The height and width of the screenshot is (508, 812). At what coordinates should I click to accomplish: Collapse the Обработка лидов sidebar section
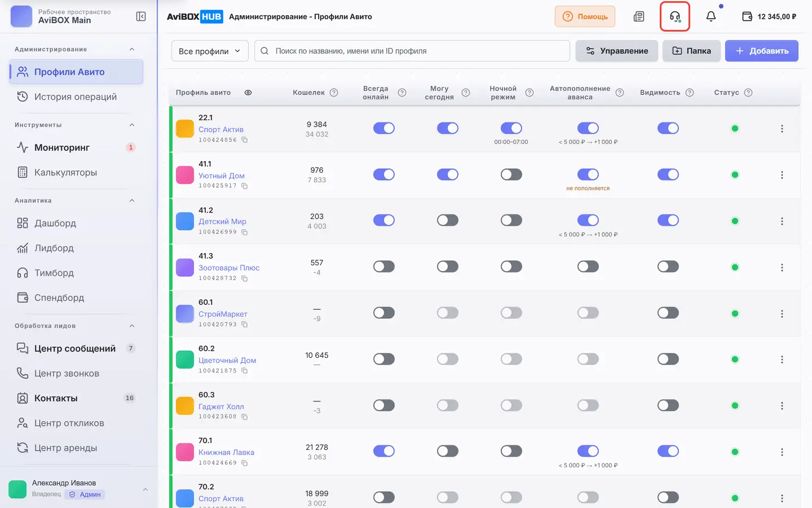(132, 326)
